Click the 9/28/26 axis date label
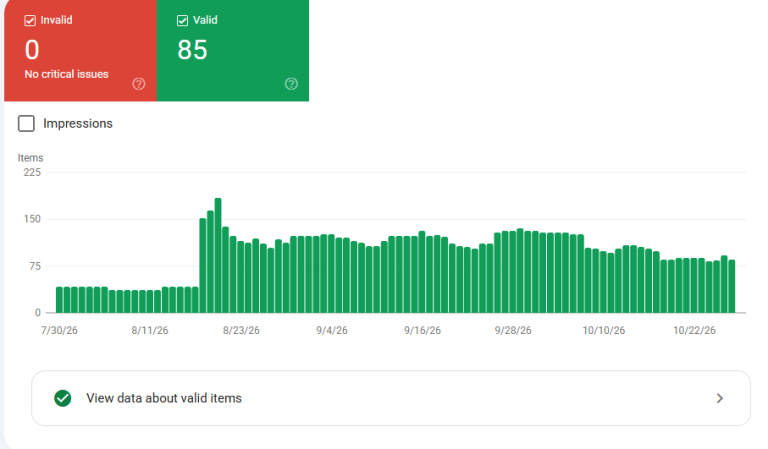This screenshot has height=449, width=768. (513, 331)
